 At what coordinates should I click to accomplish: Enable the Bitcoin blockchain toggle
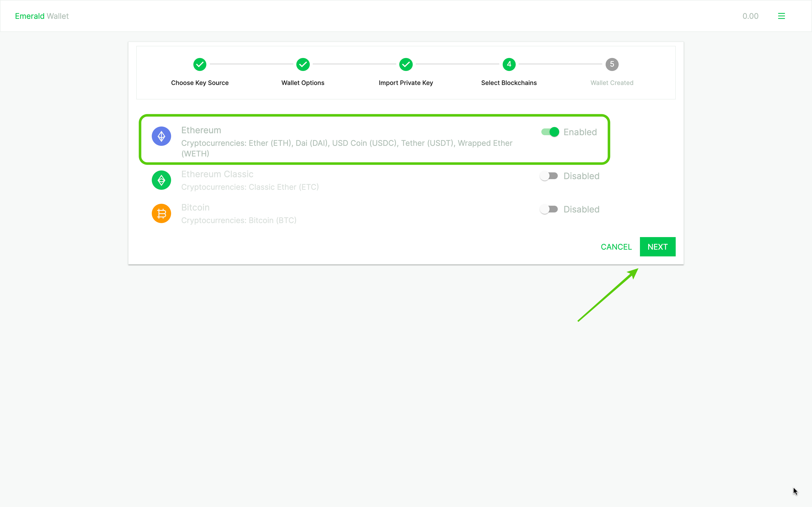[549, 209]
